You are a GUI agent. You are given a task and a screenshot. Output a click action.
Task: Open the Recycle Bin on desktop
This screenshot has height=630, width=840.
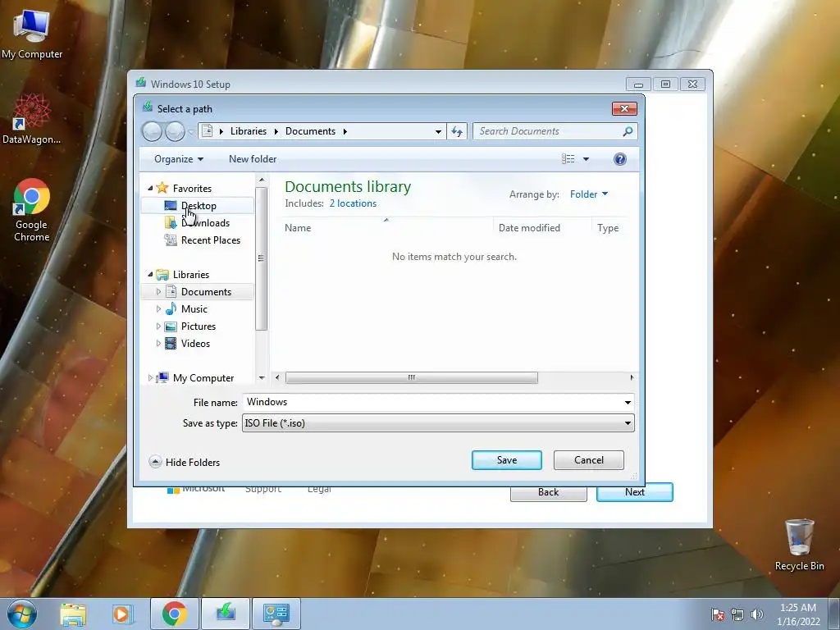pyautogui.click(x=799, y=545)
